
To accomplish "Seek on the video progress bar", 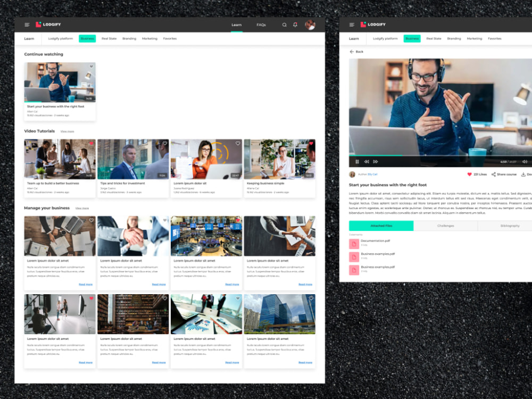I will pos(440,156).
